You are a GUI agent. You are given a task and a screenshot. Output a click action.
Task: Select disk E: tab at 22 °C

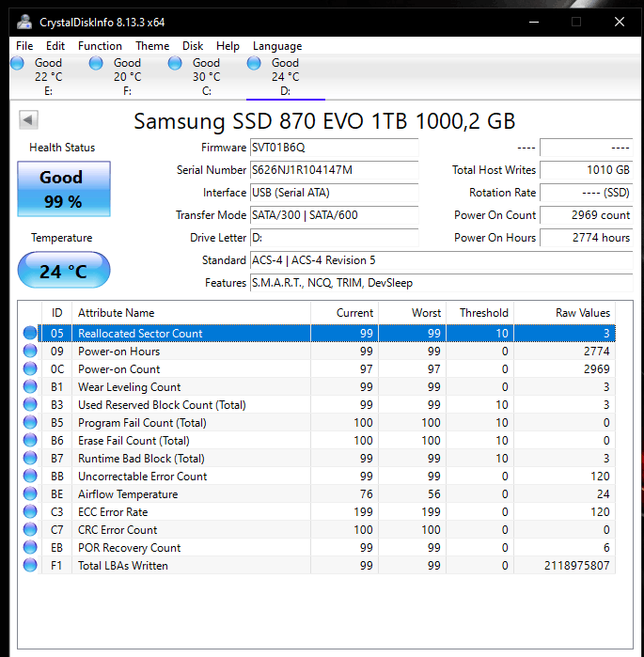pos(49,77)
